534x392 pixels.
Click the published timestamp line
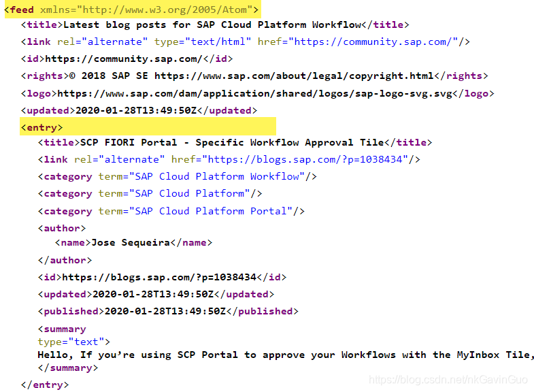point(168,311)
